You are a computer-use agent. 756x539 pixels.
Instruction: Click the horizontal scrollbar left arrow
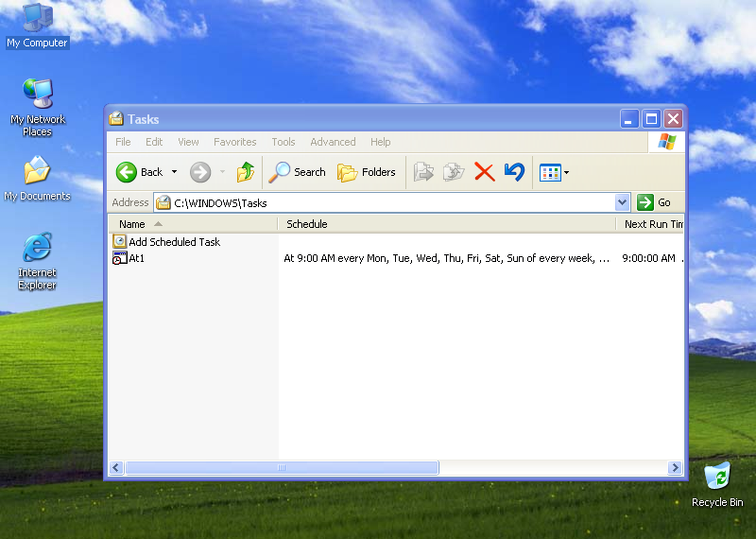[x=116, y=467]
